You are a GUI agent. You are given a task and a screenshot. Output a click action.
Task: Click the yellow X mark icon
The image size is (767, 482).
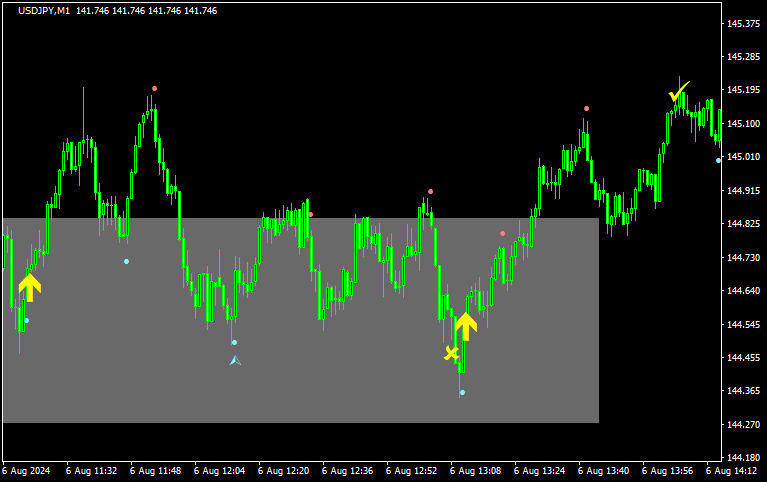pyautogui.click(x=452, y=353)
